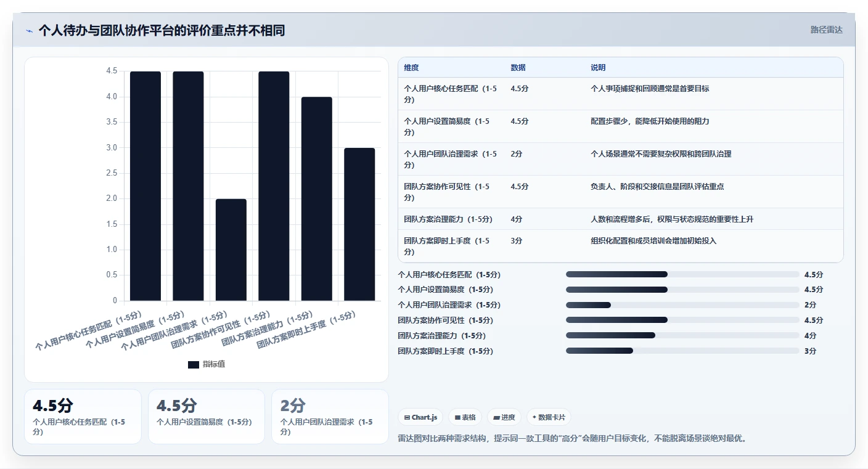Click the progress bar for 团队方案协作可见性

682,320
